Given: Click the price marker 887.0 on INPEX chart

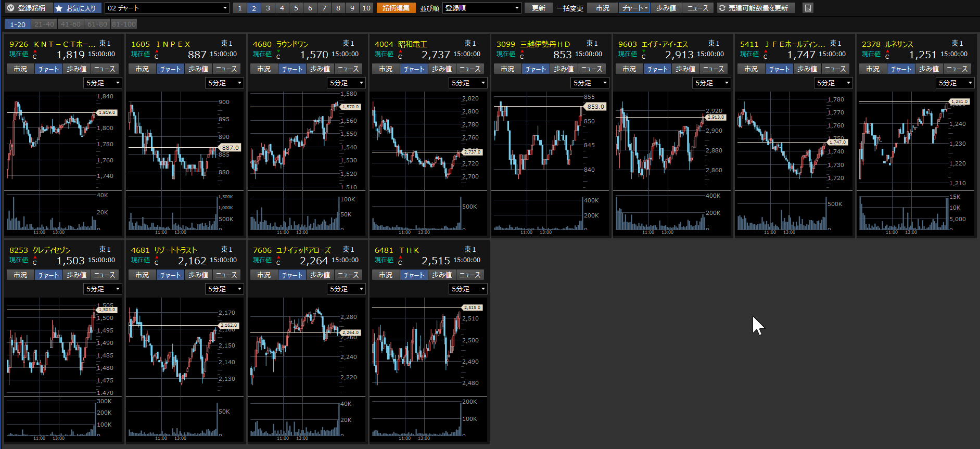Looking at the screenshot, I should coord(230,148).
